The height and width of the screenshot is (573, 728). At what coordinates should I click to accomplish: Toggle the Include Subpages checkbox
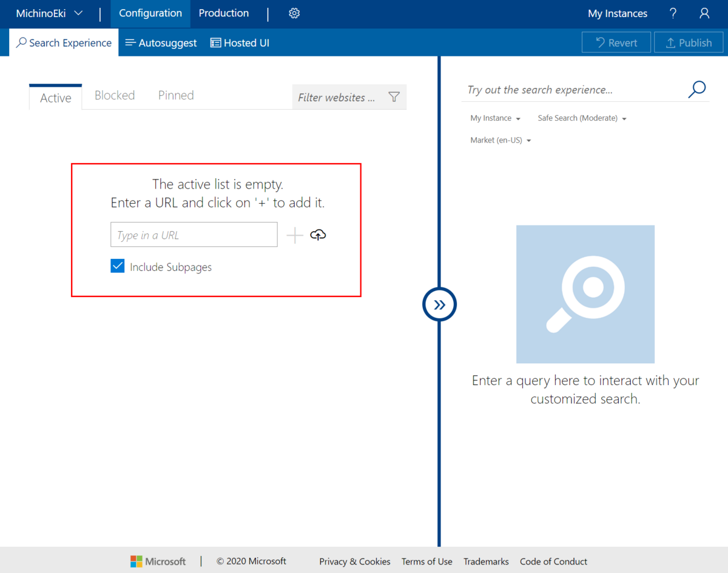click(117, 266)
